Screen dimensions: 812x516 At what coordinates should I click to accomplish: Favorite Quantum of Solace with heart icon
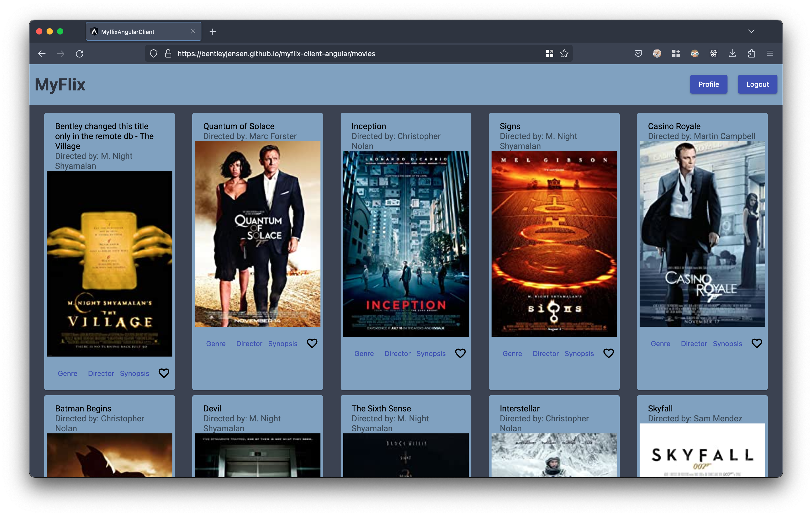pos(312,343)
